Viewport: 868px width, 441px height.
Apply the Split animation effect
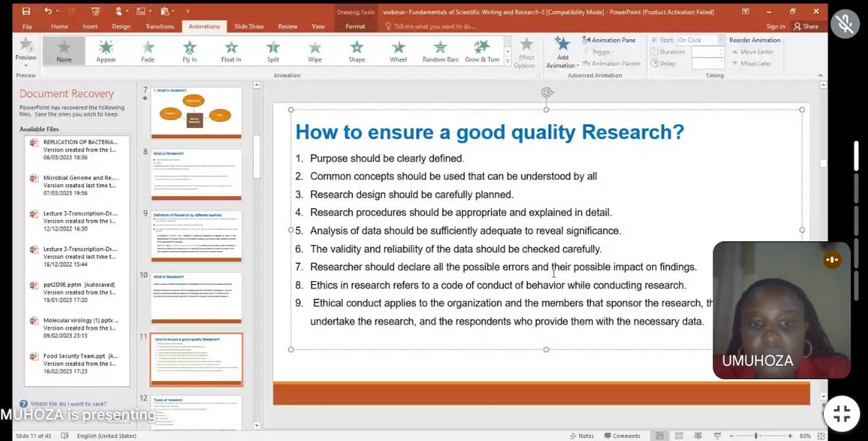pos(273,51)
